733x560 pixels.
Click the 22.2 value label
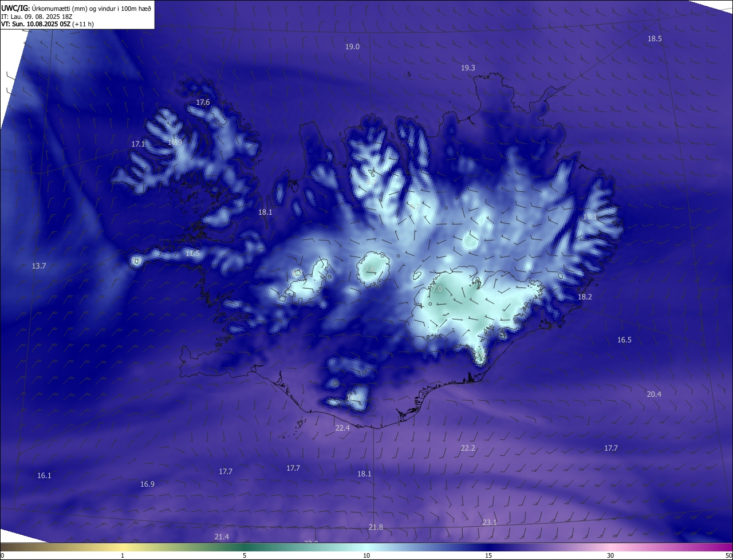coord(468,448)
